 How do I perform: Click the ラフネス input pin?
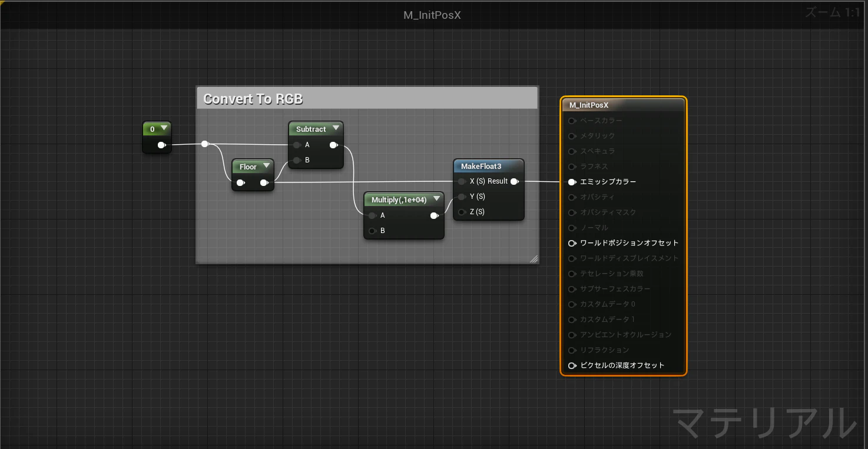point(572,167)
